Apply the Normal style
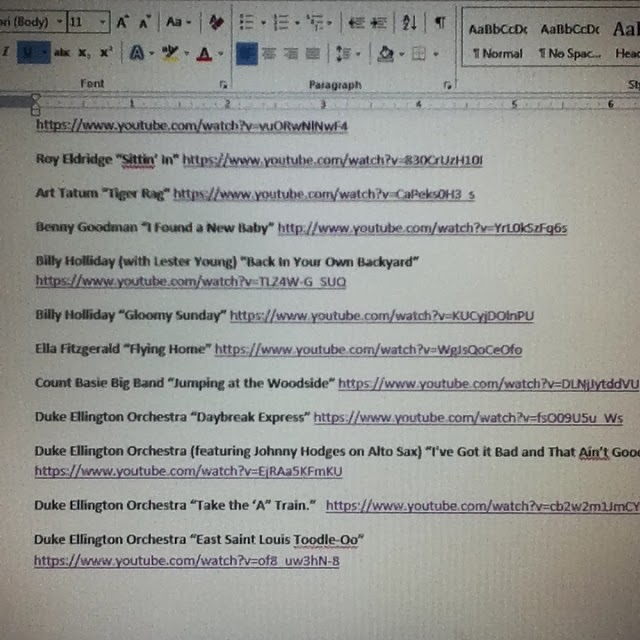Image resolution: width=640 pixels, height=640 pixels. (498, 41)
